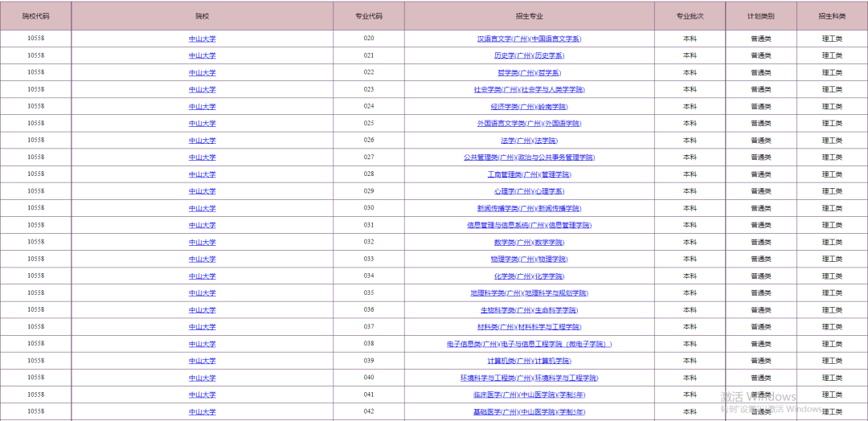Click 中山大学 link in the 041 row
Image resolution: width=868 pixels, height=421 pixels.
coord(202,395)
